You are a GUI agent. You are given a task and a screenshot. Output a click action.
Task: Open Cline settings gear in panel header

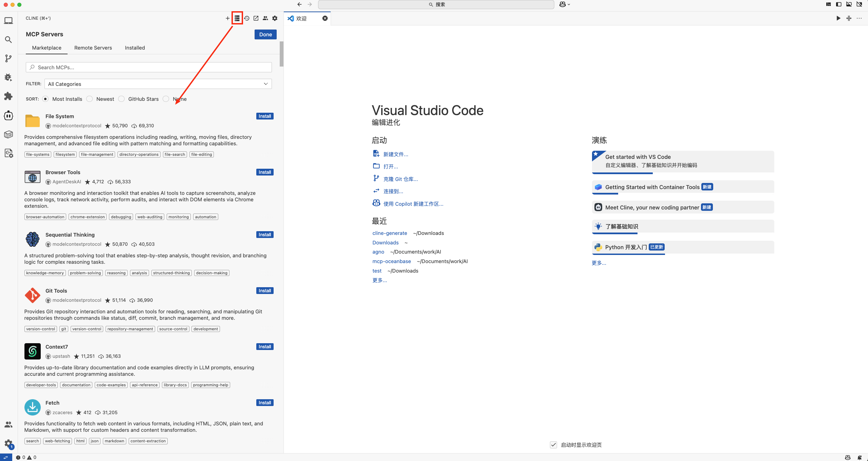pos(275,18)
